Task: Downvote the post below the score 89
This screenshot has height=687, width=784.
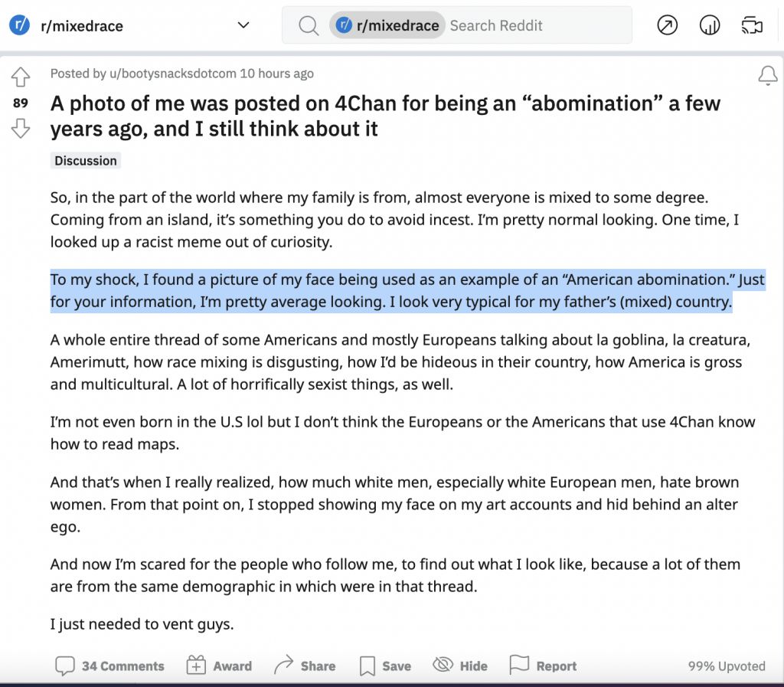Action: click(x=21, y=129)
